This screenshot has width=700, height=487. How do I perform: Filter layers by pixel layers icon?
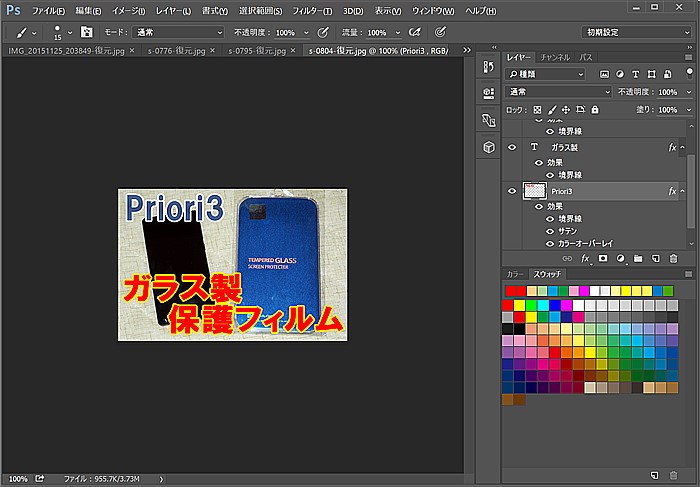pyautogui.click(x=604, y=74)
